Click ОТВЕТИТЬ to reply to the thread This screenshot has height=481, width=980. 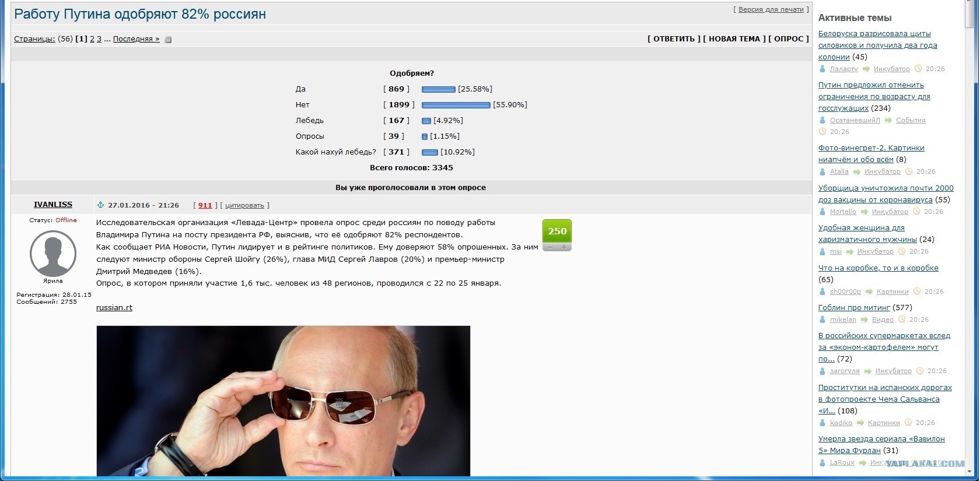(674, 39)
